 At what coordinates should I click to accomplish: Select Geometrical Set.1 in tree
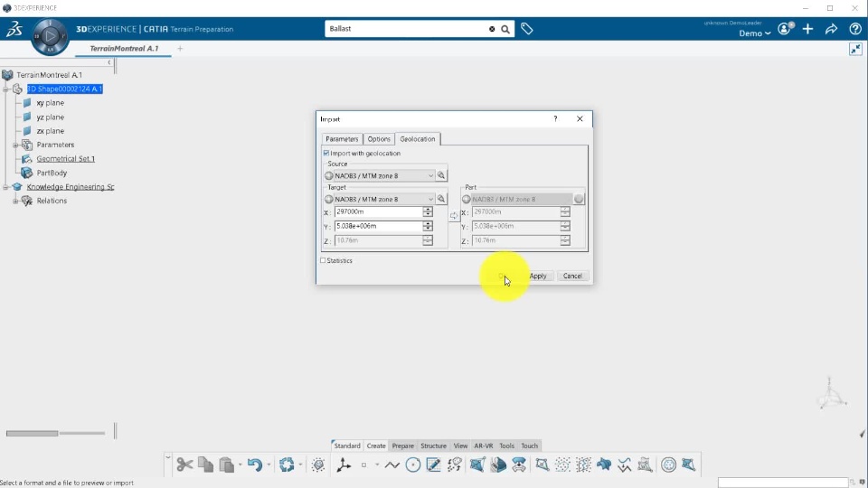coord(65,159)
